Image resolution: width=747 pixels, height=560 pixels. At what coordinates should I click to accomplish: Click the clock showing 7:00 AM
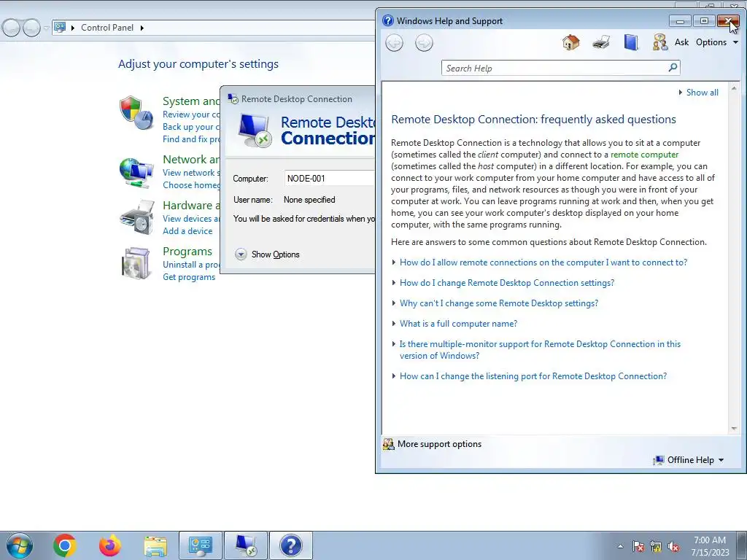710,540
